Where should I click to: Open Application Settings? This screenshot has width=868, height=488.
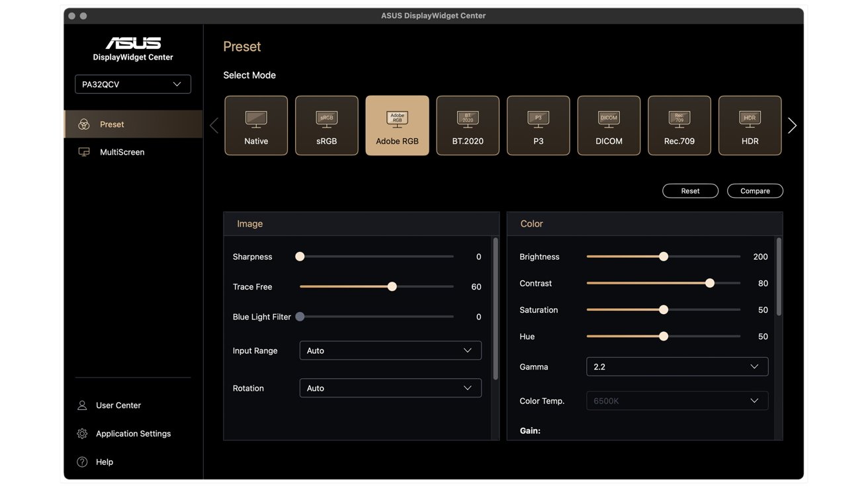pyautogui.click(x=133, y=434)
